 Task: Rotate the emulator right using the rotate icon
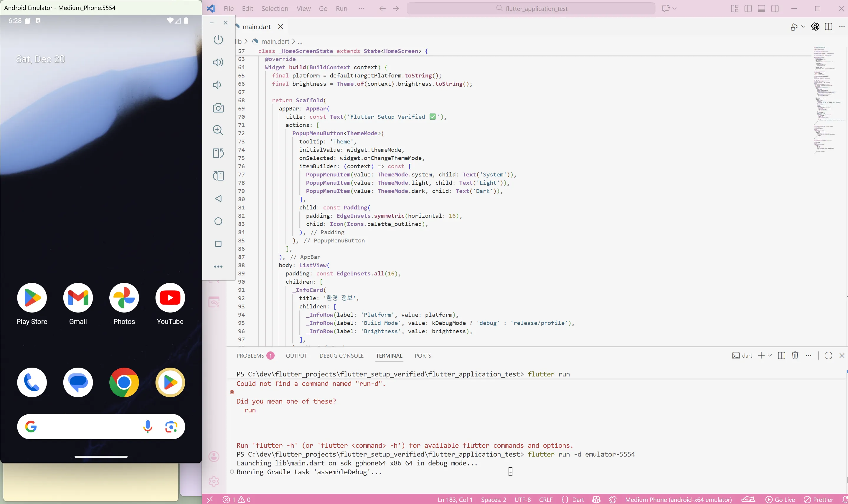218,176
